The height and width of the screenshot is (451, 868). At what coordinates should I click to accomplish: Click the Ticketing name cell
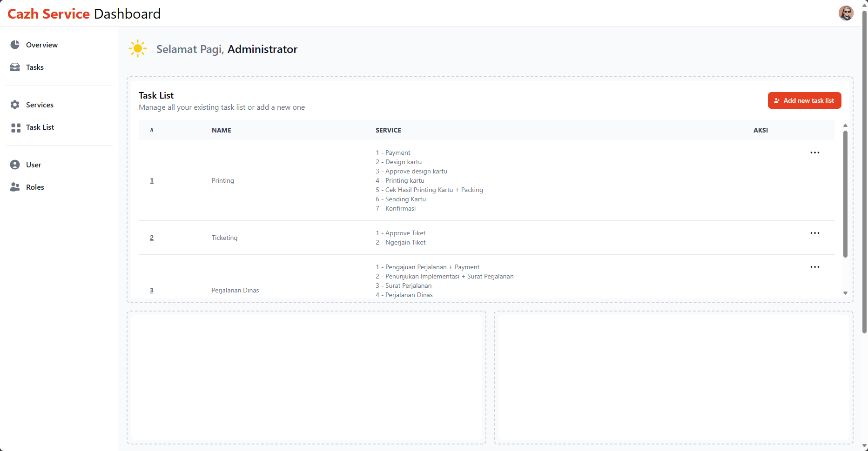pos(224,238)
